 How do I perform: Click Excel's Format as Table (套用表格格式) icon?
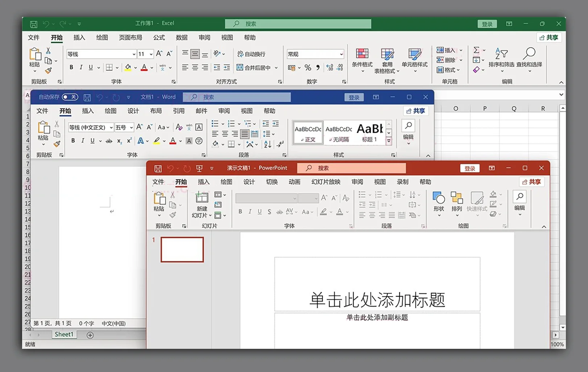pyautogui.click(x=387, y=54)
